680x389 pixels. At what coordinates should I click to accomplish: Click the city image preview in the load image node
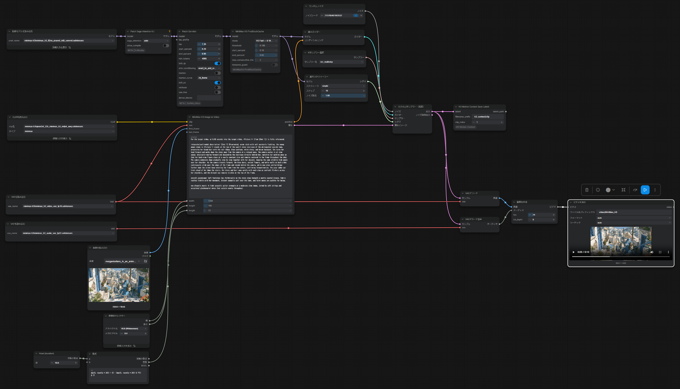pos(119,285)
